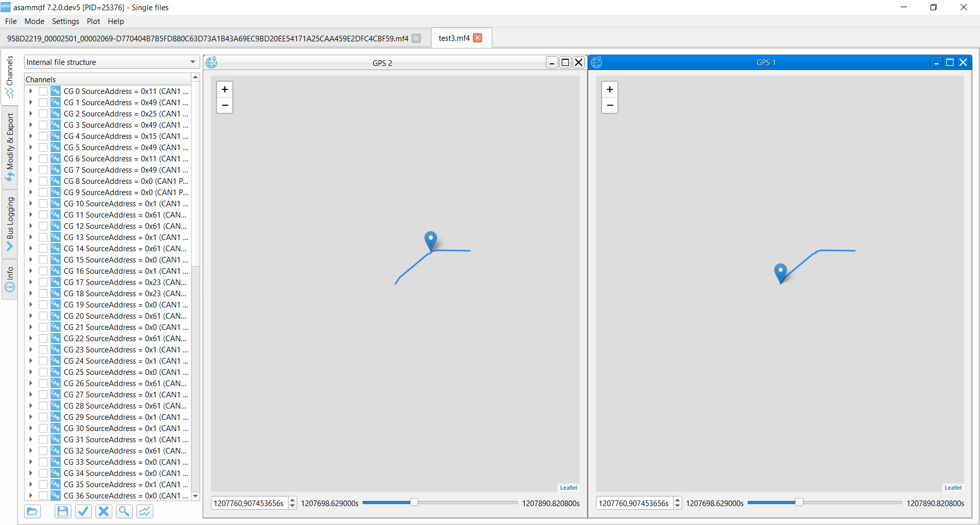
Task: Check the CG 27 SourceAddress checkbox
Action: point(43,394)
